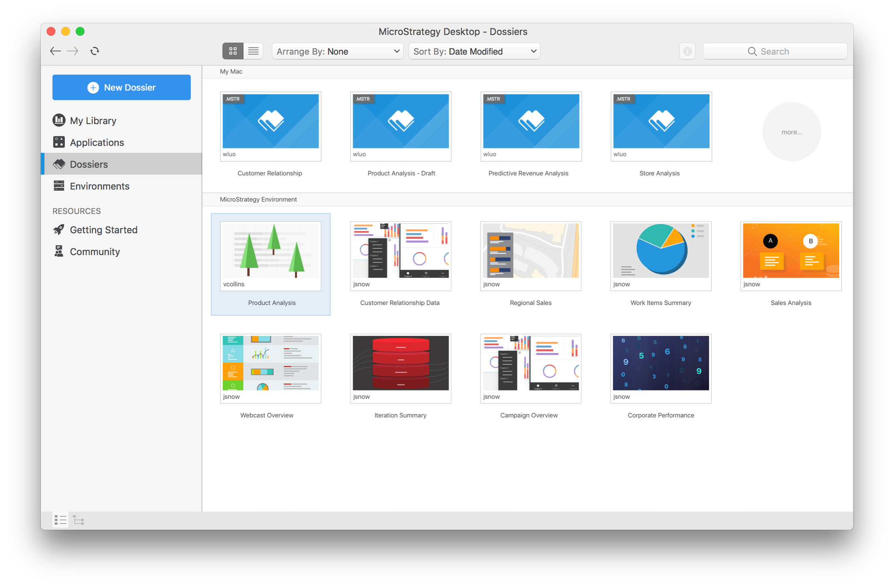Click the refresh icon in the toolbar
The image size is (894, 588).
94,51
